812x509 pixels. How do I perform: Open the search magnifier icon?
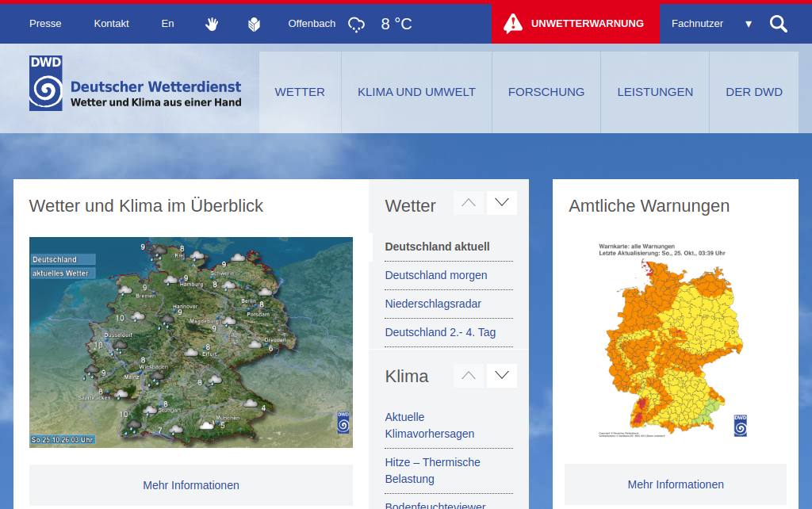click(779, 24)
